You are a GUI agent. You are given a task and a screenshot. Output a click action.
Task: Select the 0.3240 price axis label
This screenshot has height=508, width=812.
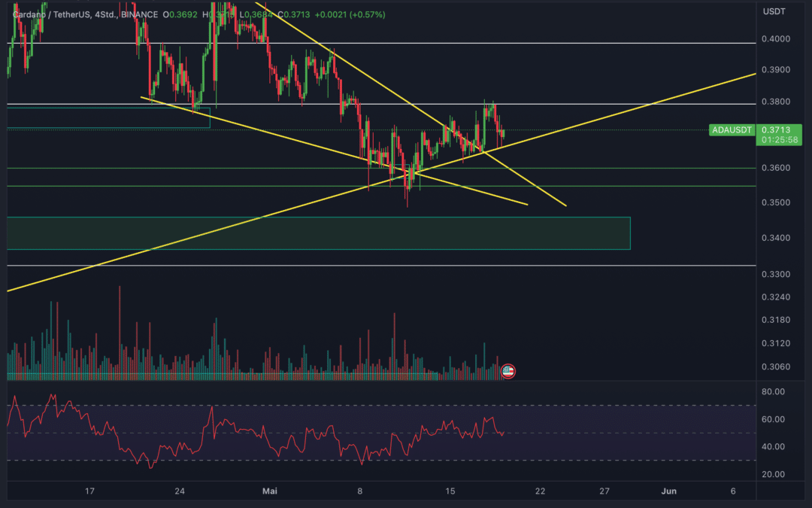[x=776, y=297]
